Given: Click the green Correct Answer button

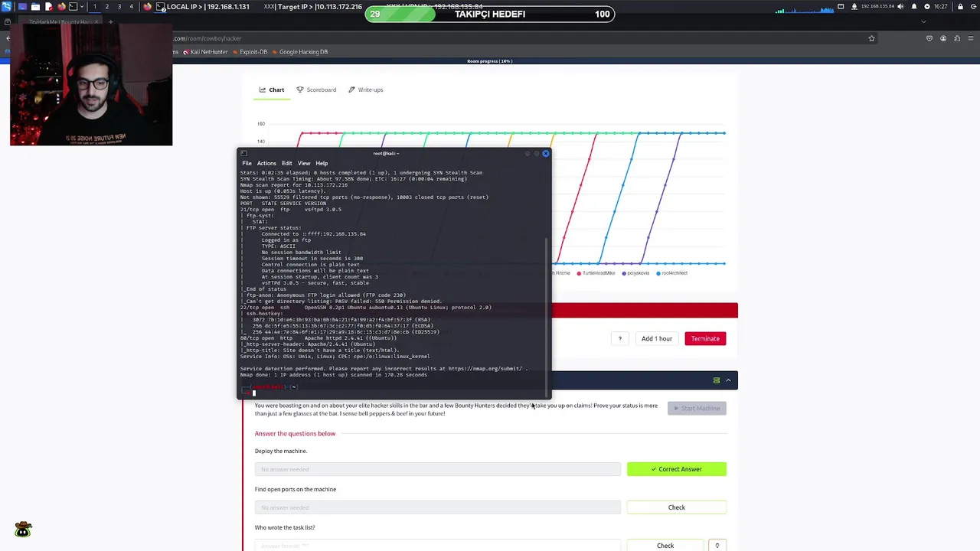Looking at the screenshot, I should coord(677,469).
